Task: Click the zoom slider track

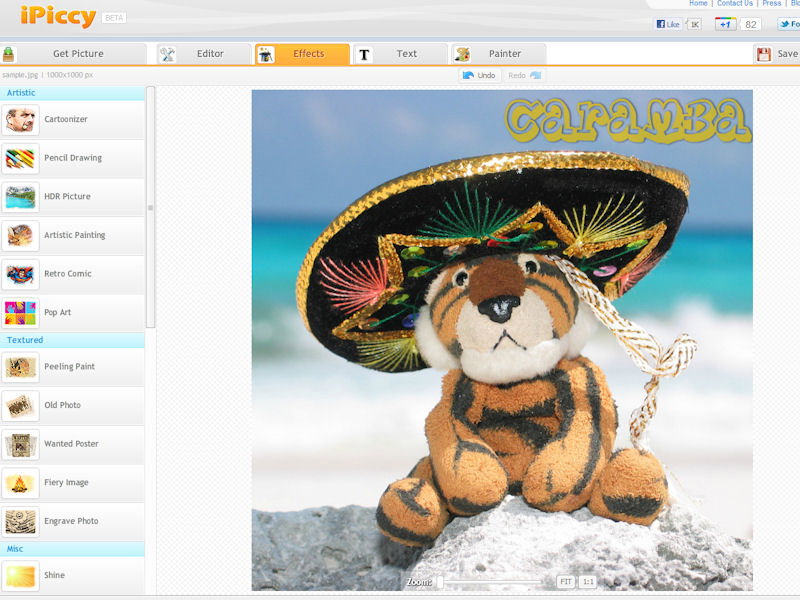Action: tap(495, 581)
